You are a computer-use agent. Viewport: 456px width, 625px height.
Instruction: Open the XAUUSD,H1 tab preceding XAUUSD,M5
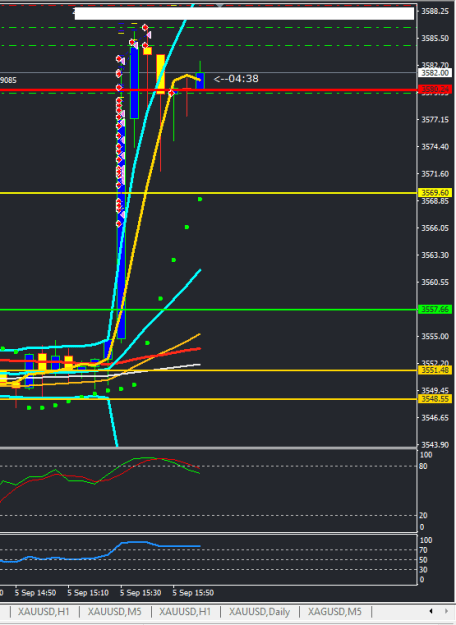[43, 611]
